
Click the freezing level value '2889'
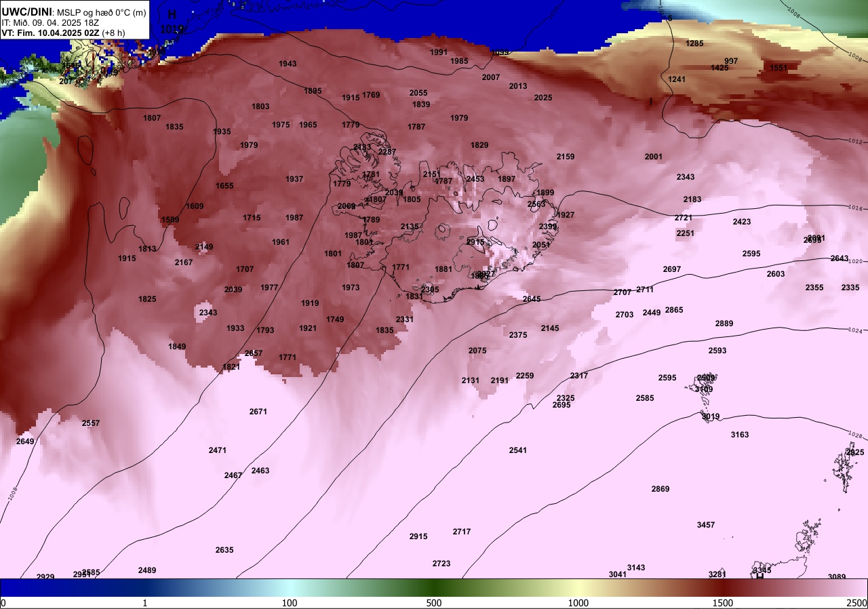click(724, 323)
